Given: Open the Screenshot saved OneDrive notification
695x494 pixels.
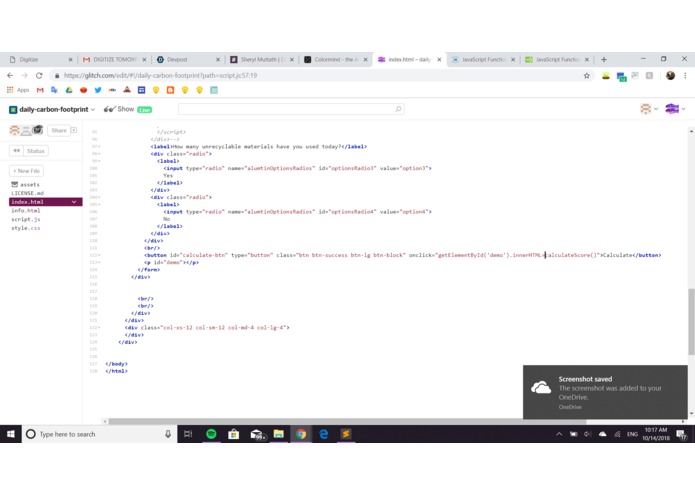Looking at the screenshot, I should click(605, 392).
